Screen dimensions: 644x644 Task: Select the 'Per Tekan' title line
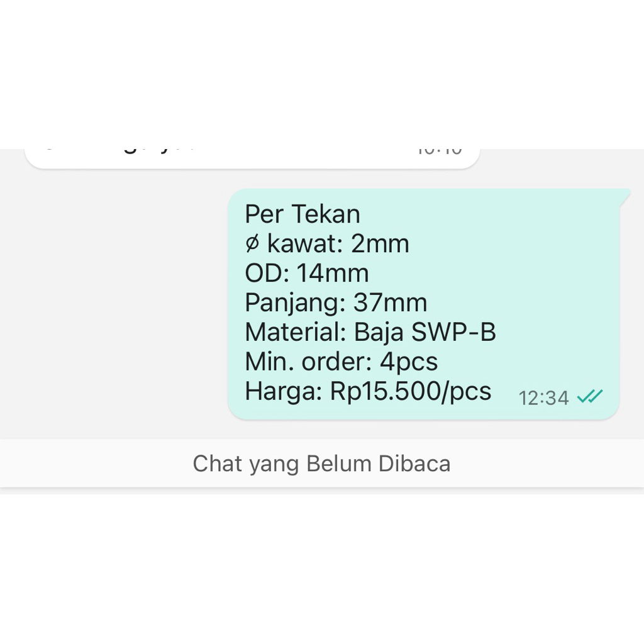point(302,214)
